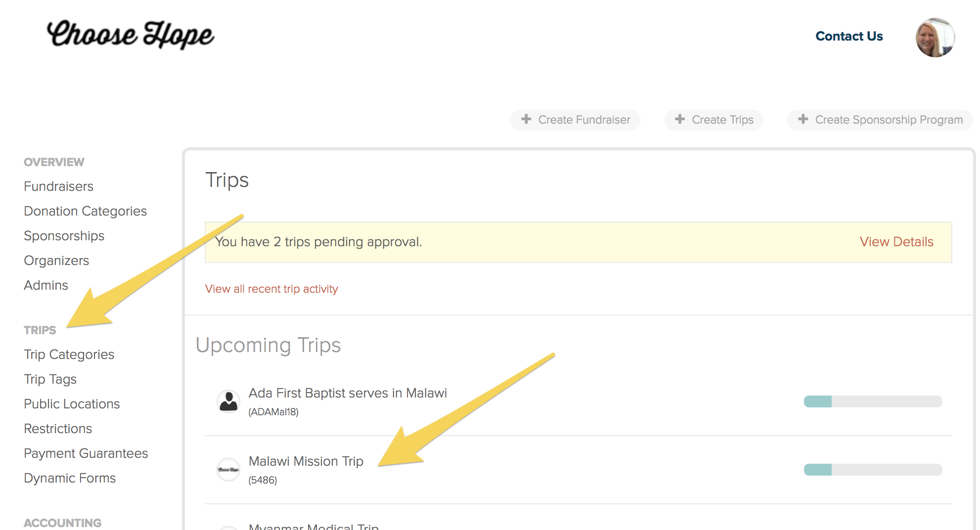Click the plus icon for Create Trips
Image resolution: width=980 pixels, height=530 pixels.
coord(680,119)
